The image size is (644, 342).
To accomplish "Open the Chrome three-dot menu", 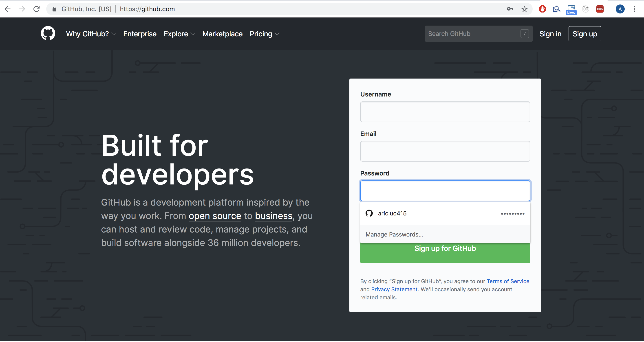I will click(x=635, y=9).
